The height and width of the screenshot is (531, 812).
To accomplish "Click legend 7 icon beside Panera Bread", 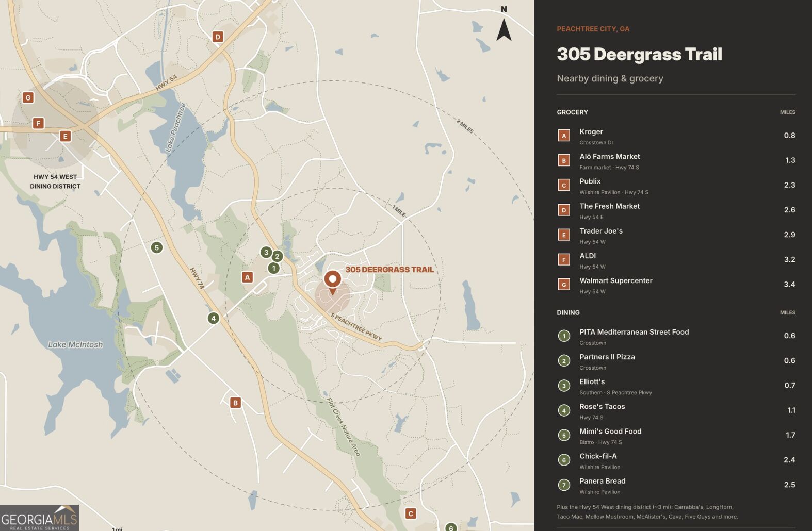I will [564, 485].
